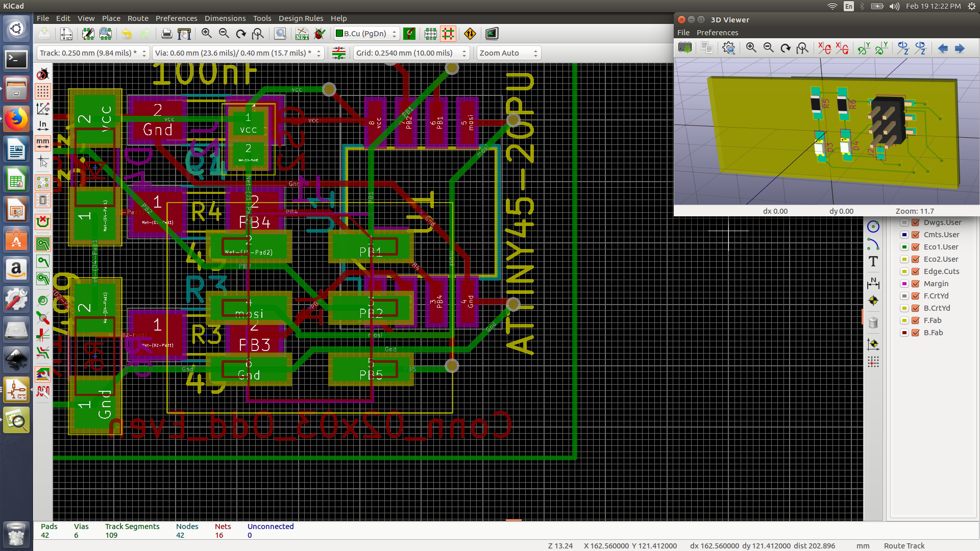Screen dimensions: 980x551
Task: Toggle F.CrtYd layer visibility checkbox
Action: tap(916, 296)
